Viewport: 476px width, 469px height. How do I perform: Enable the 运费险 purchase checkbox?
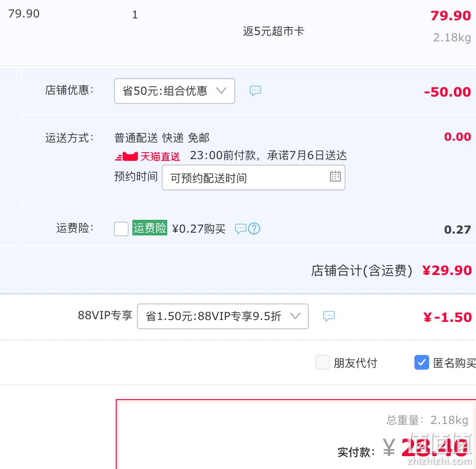coord(121,229)
